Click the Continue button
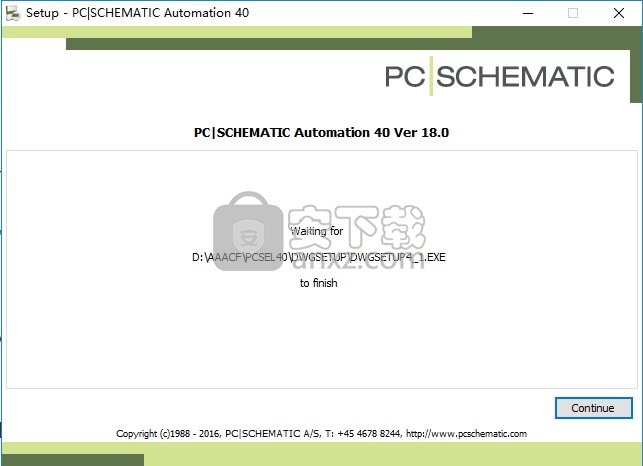The image size is (643, 466). pyautogui.click(x=593, y=408)
